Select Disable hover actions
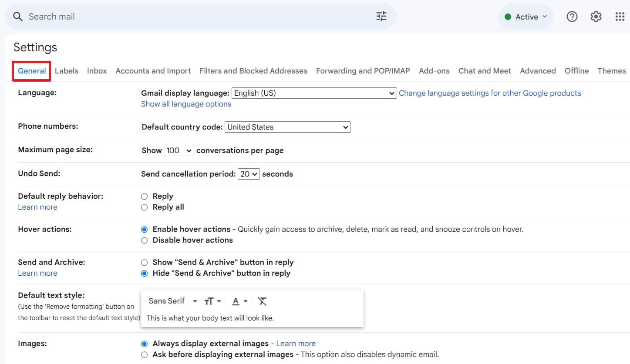 145,240
